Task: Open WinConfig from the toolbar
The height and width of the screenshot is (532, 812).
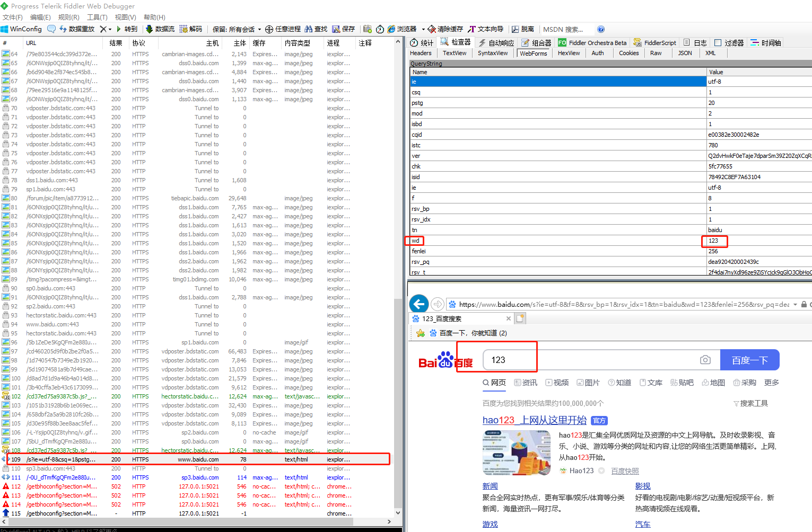Action: 21,29
